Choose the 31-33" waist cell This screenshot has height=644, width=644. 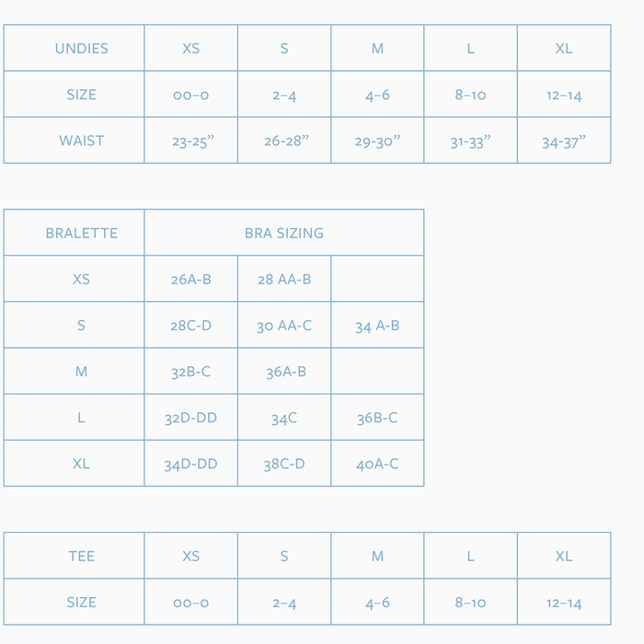click(470, 142)
